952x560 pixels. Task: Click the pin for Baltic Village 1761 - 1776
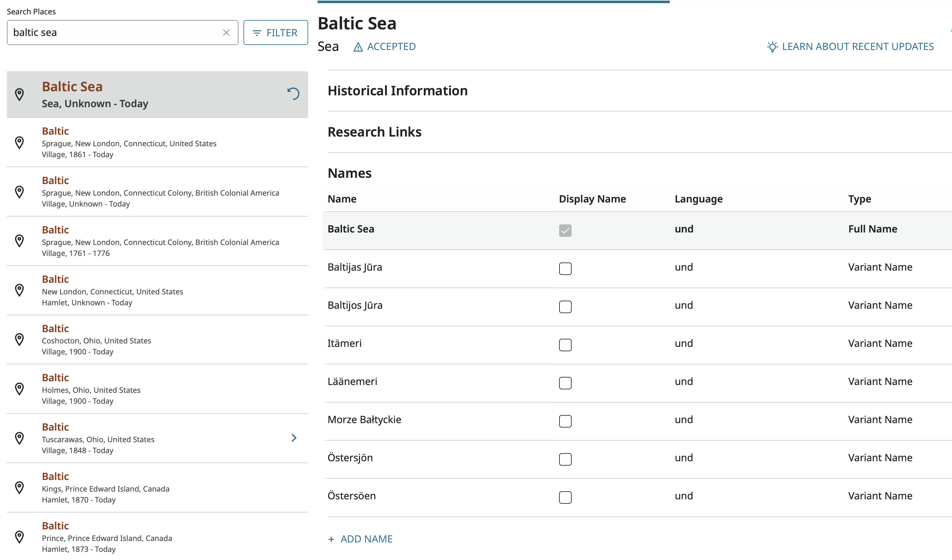(19, 241)
